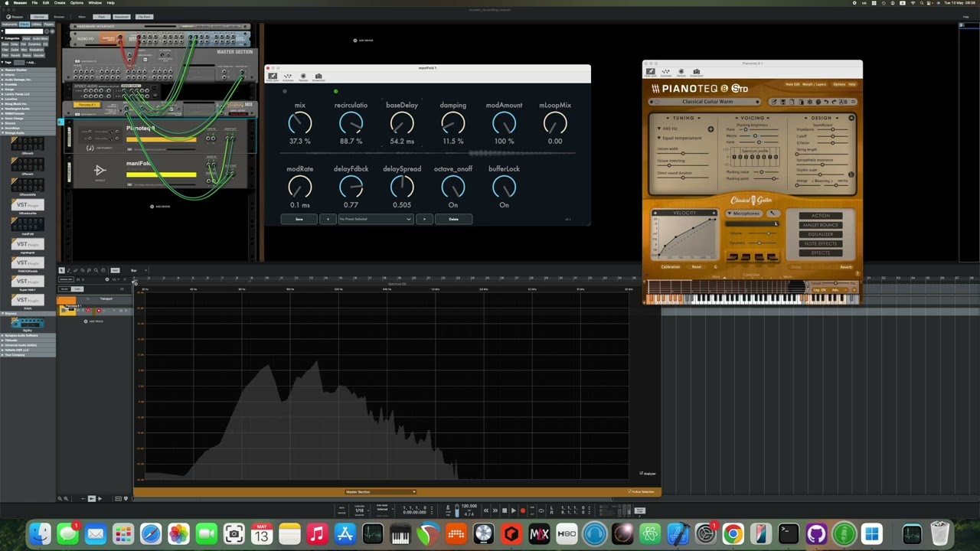Image resolution: width=980 pixels, height=551 pixels.
Task: Open Google Chrome from the Dock
Action: [733, 533]
